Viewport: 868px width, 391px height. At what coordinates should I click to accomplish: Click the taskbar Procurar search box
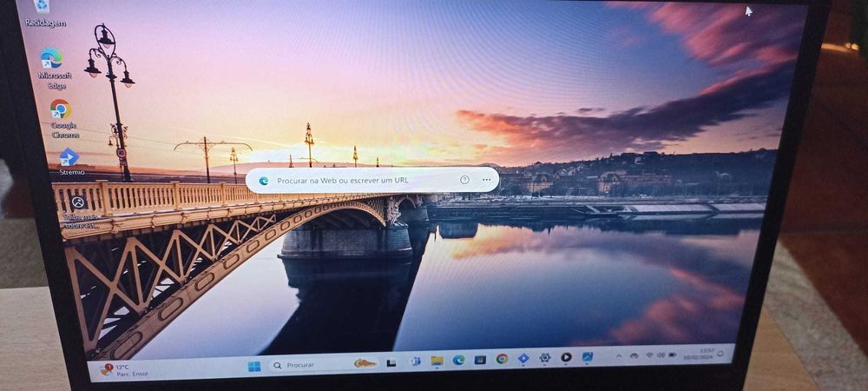[322, 364]
